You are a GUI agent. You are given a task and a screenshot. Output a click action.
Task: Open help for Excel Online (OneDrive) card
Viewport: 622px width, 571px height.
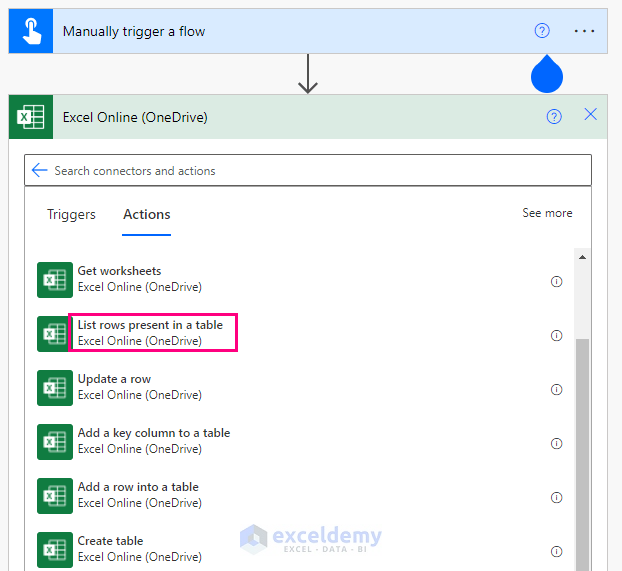[554, 117]
